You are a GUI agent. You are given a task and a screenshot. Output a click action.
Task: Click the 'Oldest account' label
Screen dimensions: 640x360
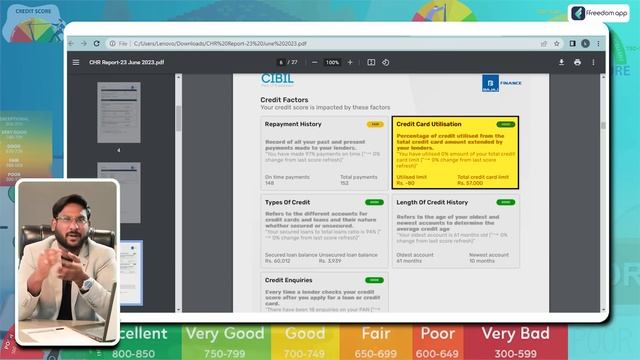(x=415, y=255)
